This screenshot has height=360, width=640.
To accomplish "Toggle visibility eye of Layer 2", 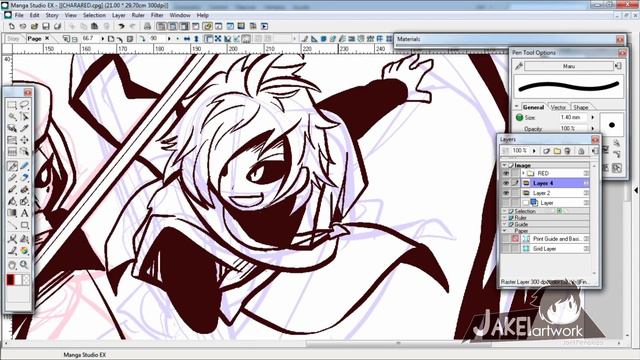I will (x=506, y=193).
